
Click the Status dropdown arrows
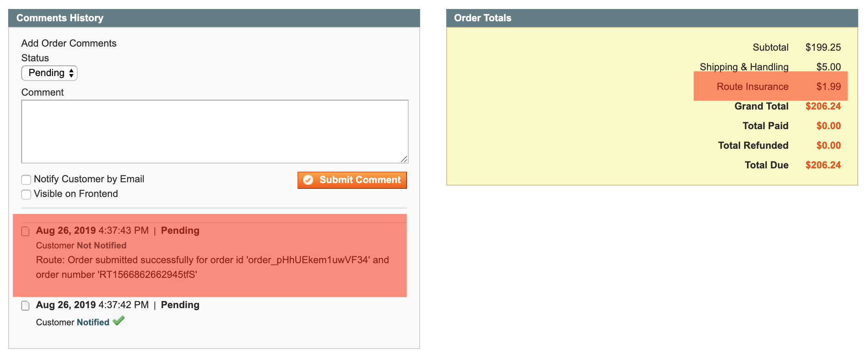tap(72, 73)
